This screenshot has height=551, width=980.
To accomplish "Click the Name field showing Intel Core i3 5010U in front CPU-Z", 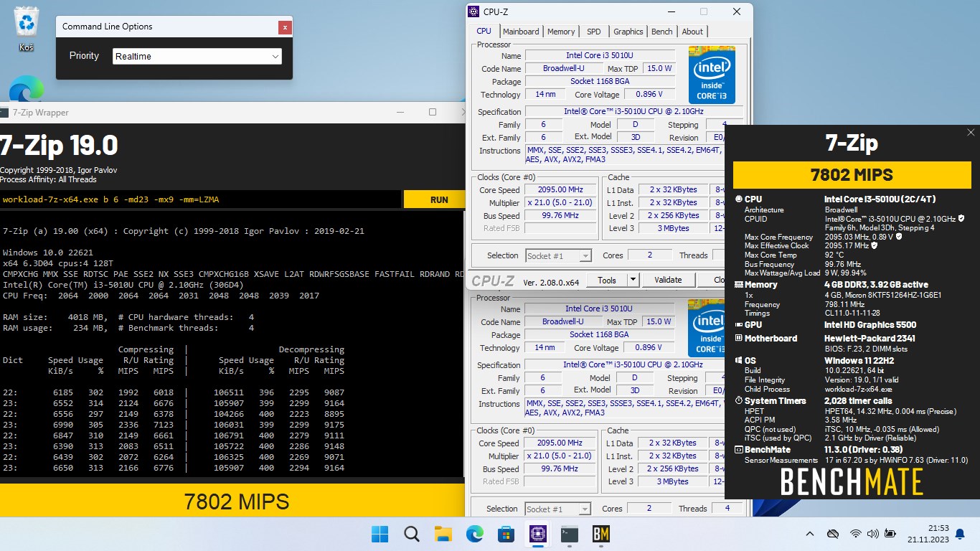I will pos(600,55).
